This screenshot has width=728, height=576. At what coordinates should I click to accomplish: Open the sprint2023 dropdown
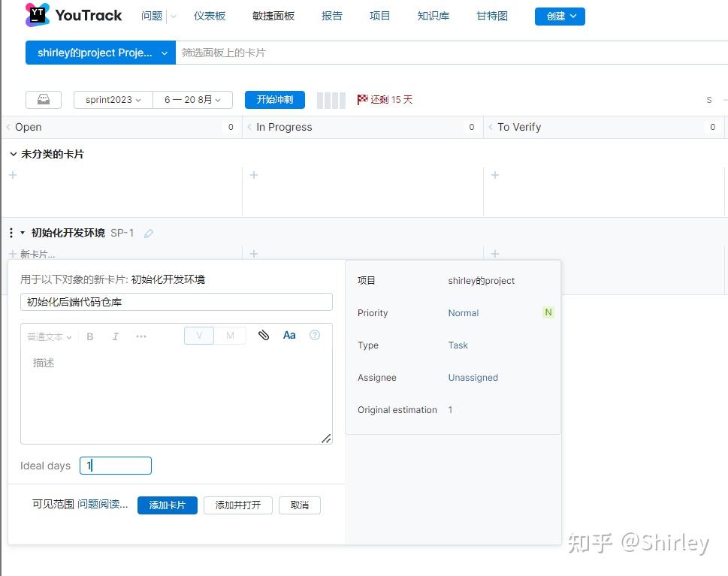(112, 99)
